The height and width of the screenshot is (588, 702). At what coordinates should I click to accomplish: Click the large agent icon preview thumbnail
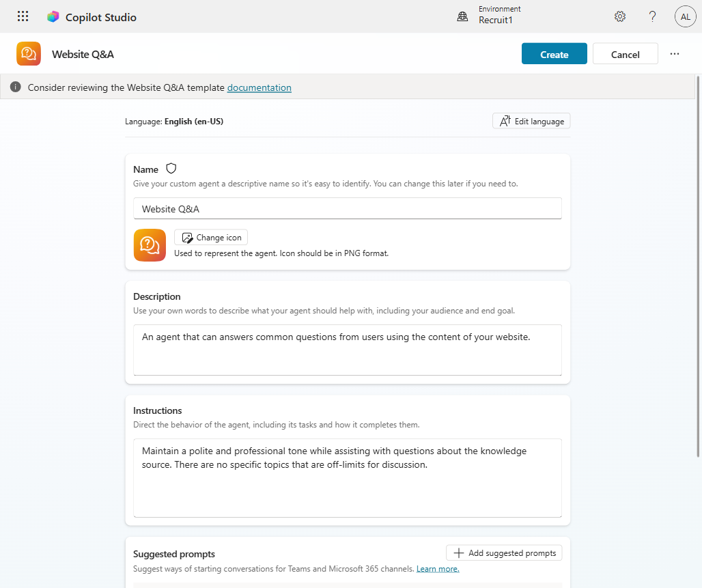(x=150, y=245)
